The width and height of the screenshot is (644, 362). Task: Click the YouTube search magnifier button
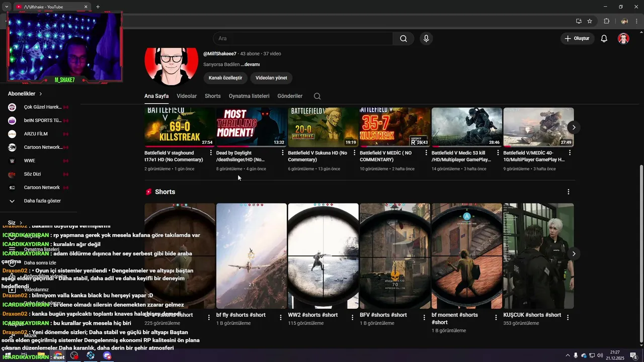click(x=404, y=39)
